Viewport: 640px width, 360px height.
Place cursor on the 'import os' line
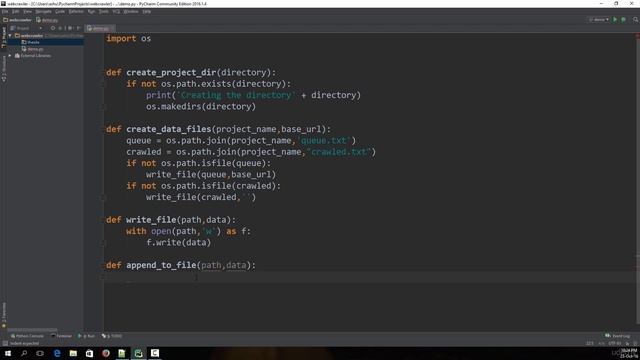(x=129, y=38)
